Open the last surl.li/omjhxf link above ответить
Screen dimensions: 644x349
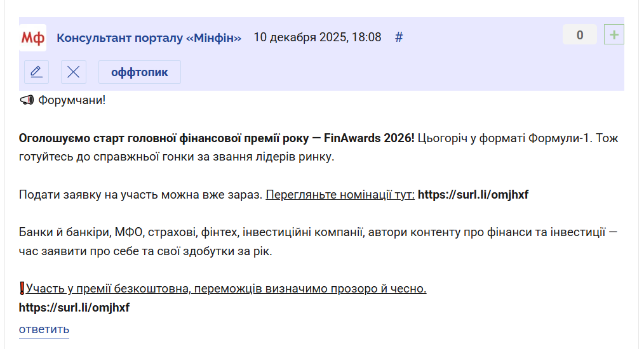coord(74,308)
